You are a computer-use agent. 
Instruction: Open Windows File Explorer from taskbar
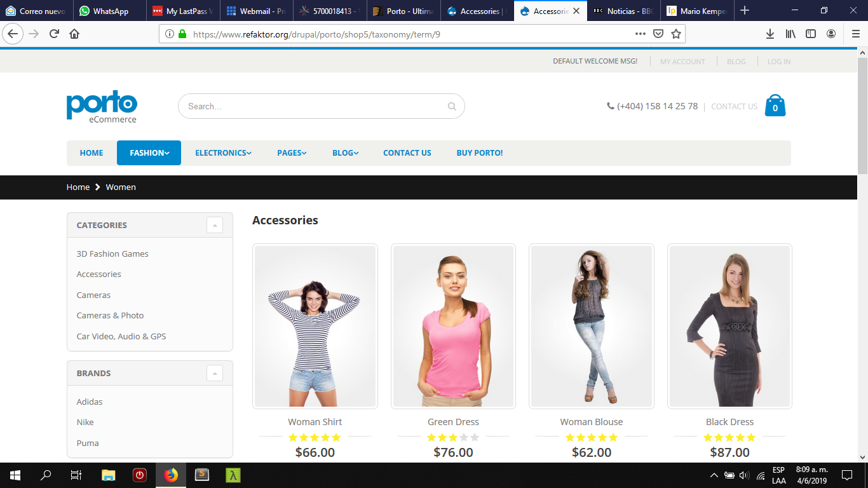tap(109, 475)
